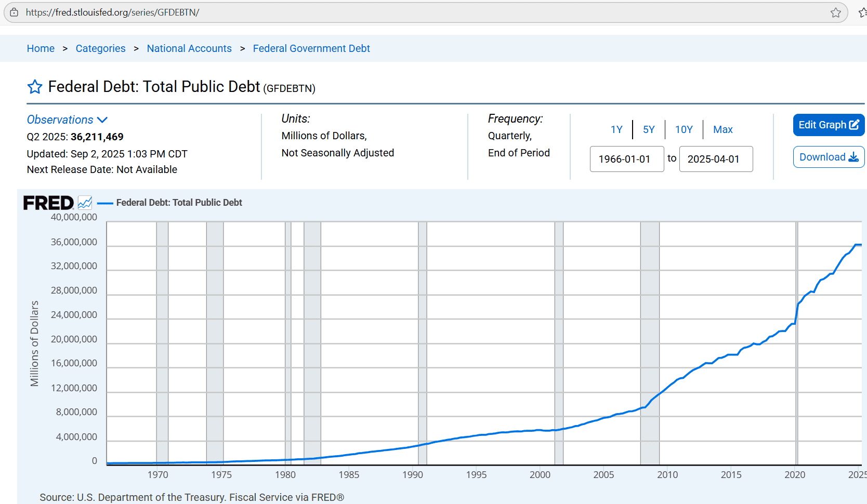Open the Home breadcrumb link

[41, 48]
